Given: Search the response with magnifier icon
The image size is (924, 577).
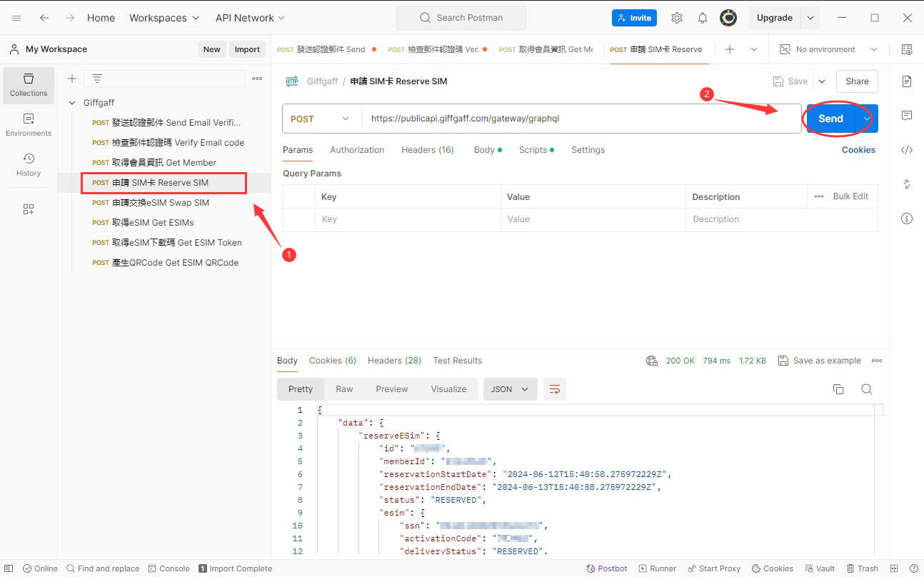Looking at the screenshot, I should (866, 389).
